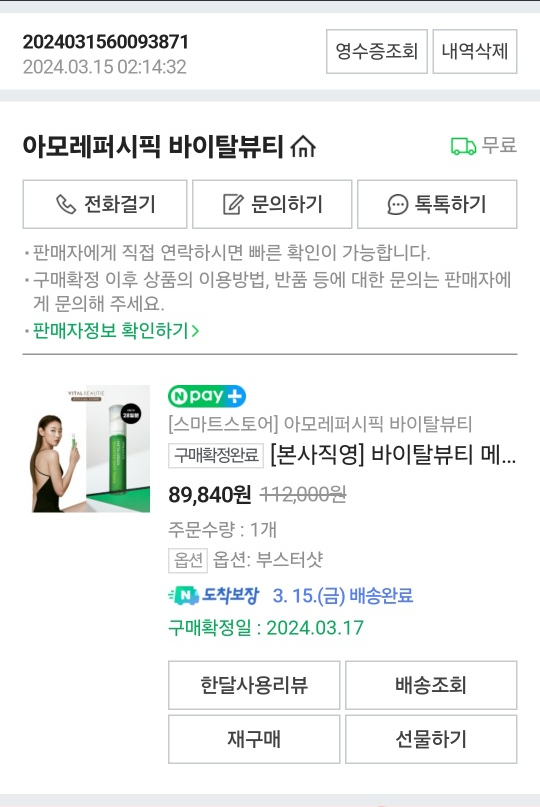The width and height of the screenshot is (540, 807).
Task: Expand 판매자정보 확인하기 chevron link
Action: [x=116, y=330]
